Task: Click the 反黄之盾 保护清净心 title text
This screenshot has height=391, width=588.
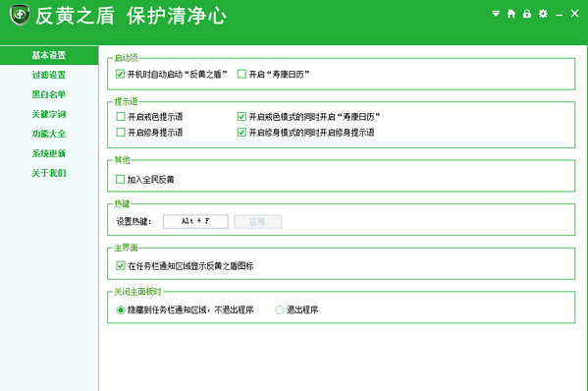Action: point(131,16)
